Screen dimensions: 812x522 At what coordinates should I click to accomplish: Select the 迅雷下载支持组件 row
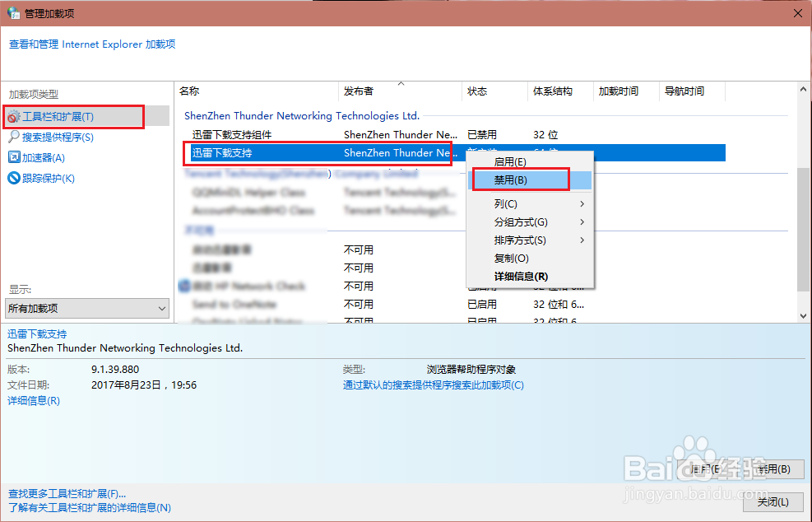[x=457, y=135]
